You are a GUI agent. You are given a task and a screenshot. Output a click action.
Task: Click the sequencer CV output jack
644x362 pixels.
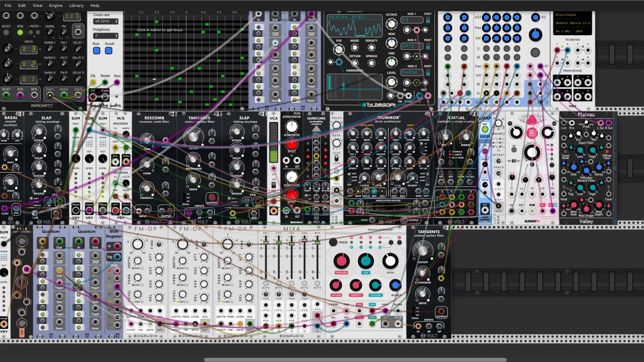point(93,97)
